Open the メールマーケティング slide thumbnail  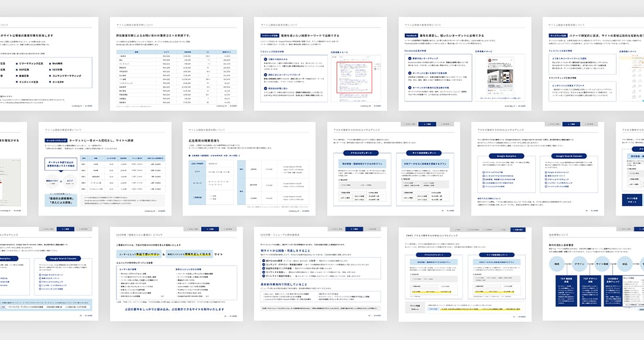(x=105, y=169)
